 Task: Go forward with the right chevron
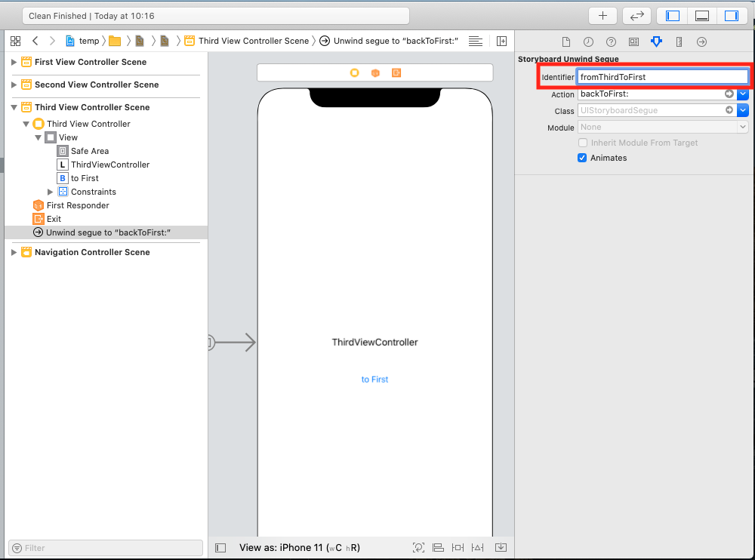(x=52, y=41)
